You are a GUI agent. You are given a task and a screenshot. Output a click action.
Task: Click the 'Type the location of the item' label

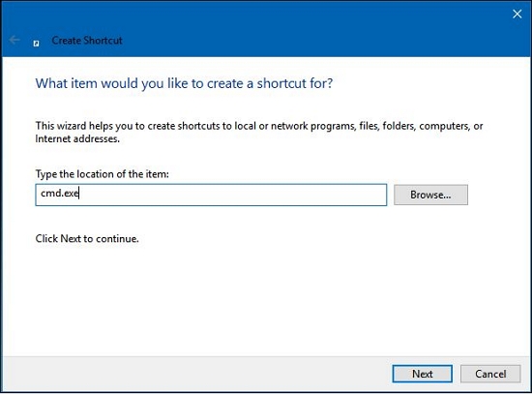point(103,174)
